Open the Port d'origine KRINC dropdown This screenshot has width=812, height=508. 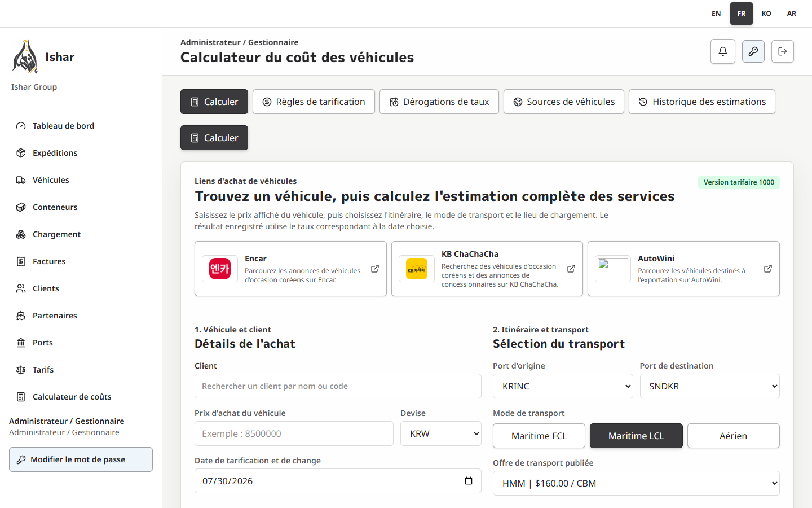point(563,386)
